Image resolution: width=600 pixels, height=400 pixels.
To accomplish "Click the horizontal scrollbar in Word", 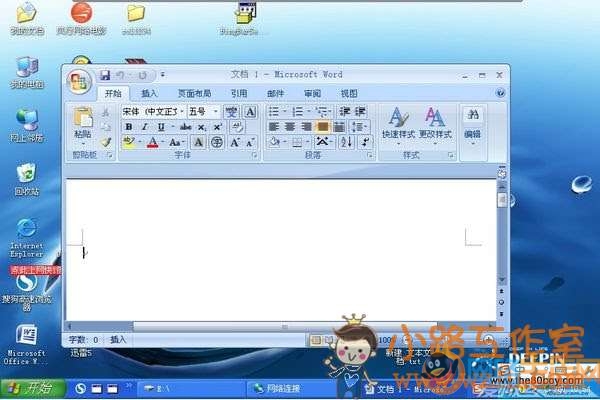I will point(285,327).
